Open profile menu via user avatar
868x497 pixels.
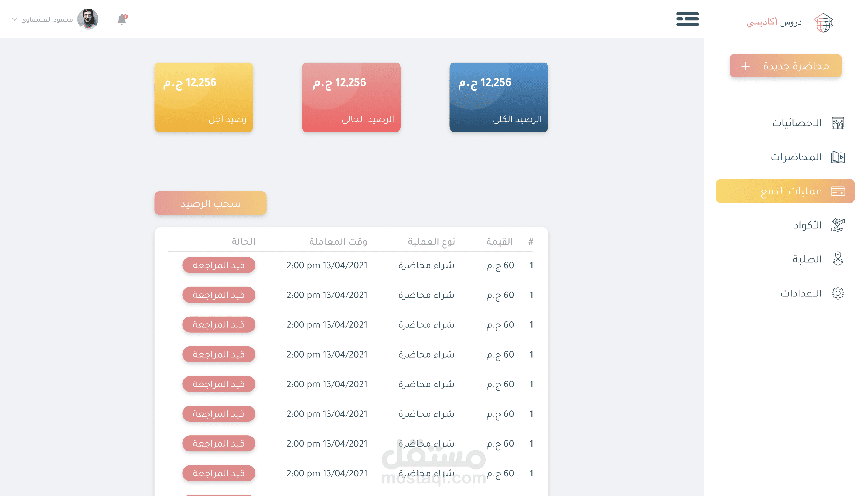coord(88,19)
